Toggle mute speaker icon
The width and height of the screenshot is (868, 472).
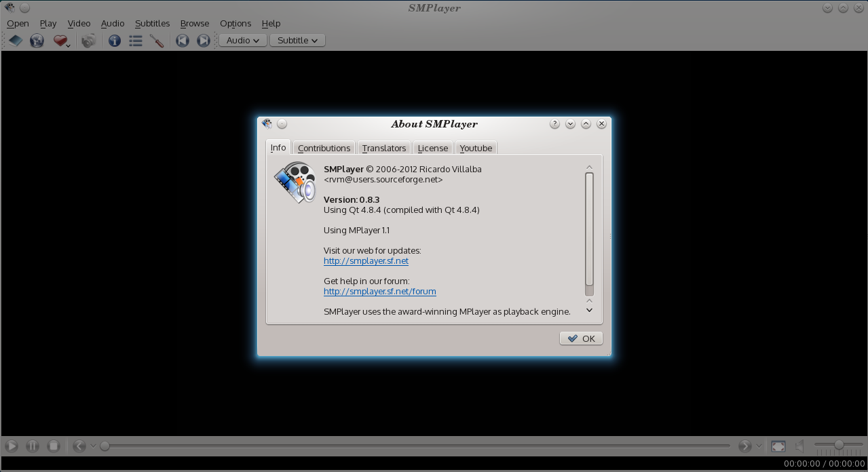coord(800,446)
